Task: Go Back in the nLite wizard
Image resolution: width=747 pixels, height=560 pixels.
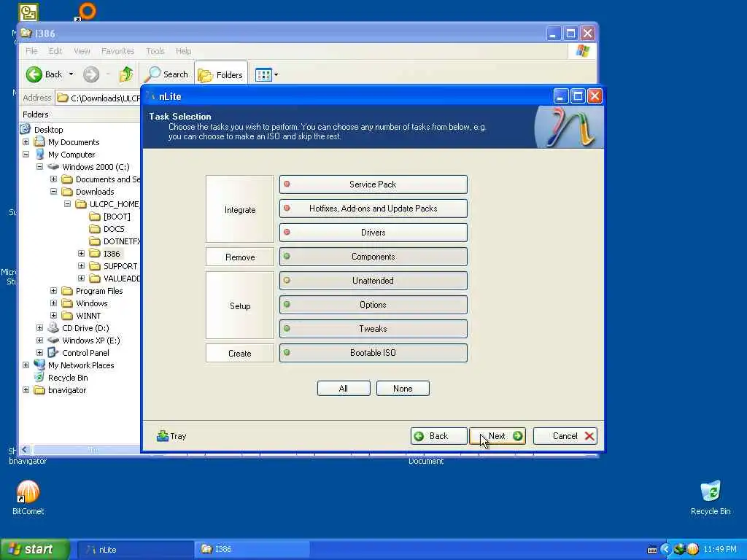Action: pyautogui.click(x=438, y=436)
